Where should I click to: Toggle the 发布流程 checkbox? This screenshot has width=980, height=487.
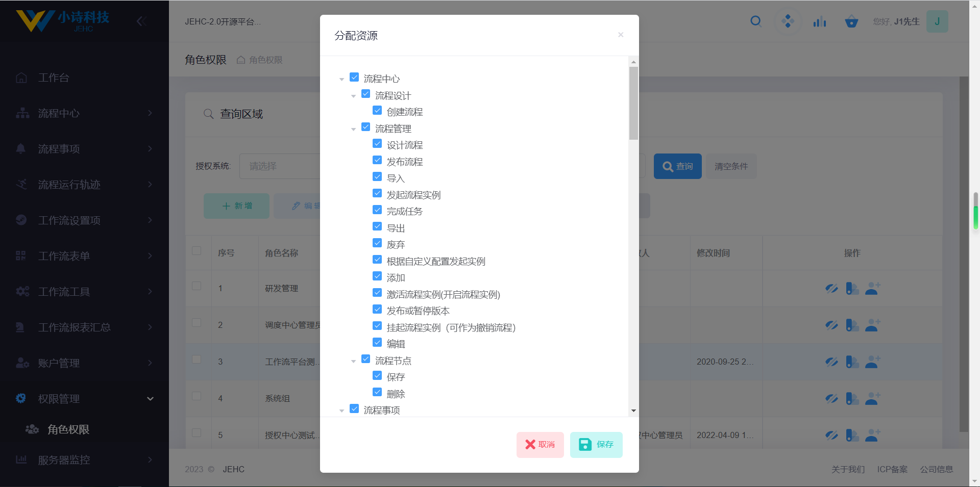pyautogui.click(x=377, y=161)
